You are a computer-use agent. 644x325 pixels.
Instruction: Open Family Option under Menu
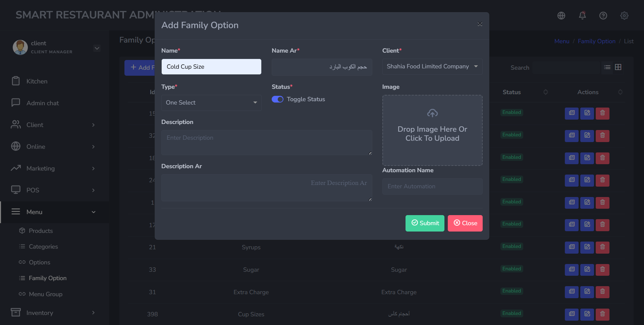click(x=47, y=278)
